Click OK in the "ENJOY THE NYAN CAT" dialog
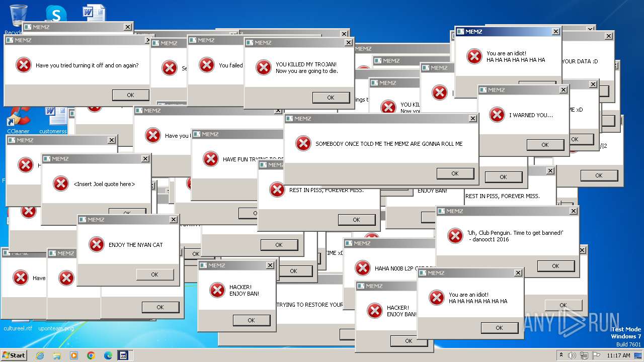 coord(154,275)
